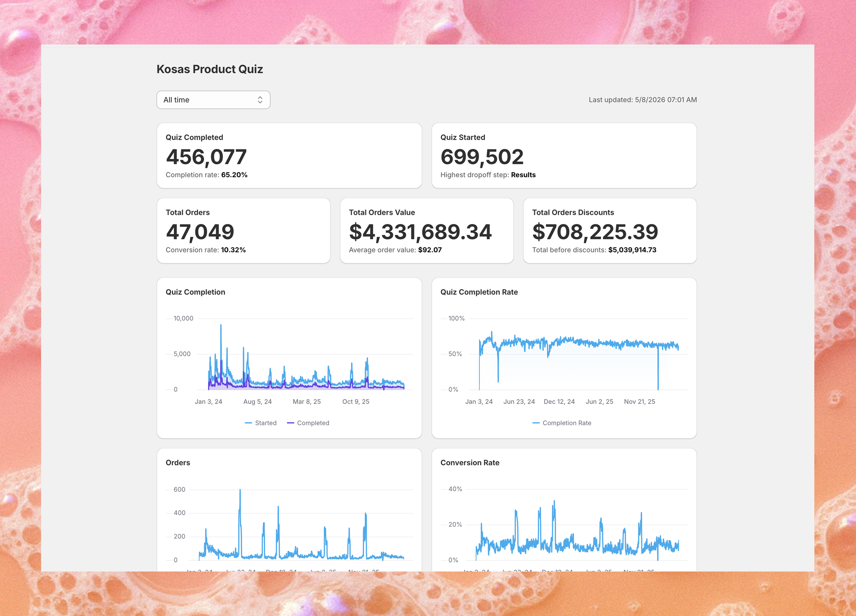
Task: Click the Mar 8, 25 axis label
Action: (x=307, y=402)
